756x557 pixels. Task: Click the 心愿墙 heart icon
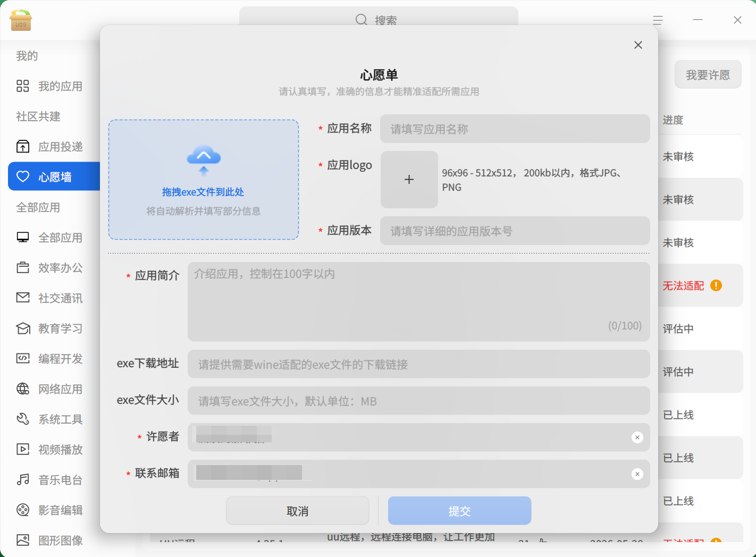pos(23,176)
